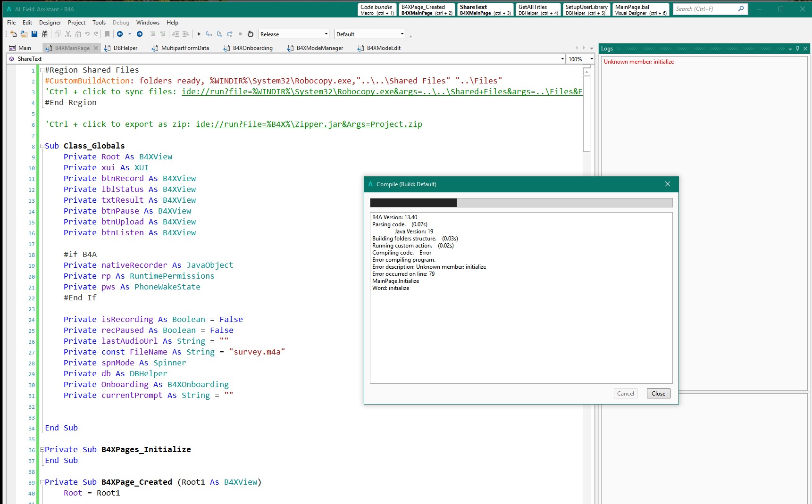Click the Open folder toolbar icon
The image size is (812, 504).
tap(24, 34)
